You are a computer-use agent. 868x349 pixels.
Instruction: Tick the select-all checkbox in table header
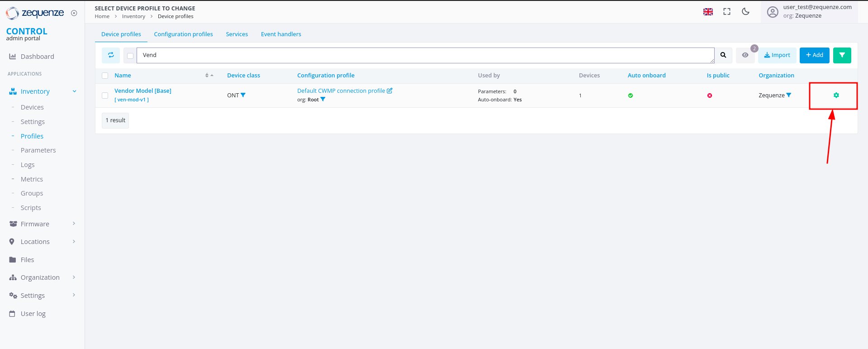click(x=105, y=76)
